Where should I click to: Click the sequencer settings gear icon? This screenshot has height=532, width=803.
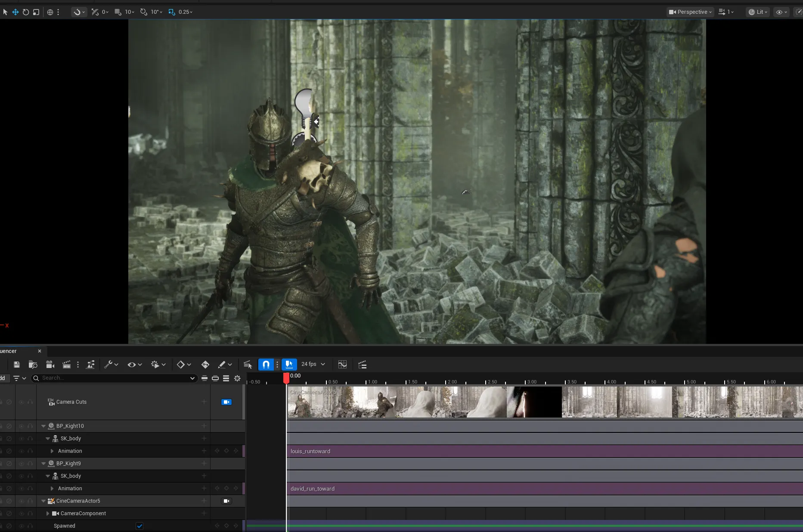[237, 378]
